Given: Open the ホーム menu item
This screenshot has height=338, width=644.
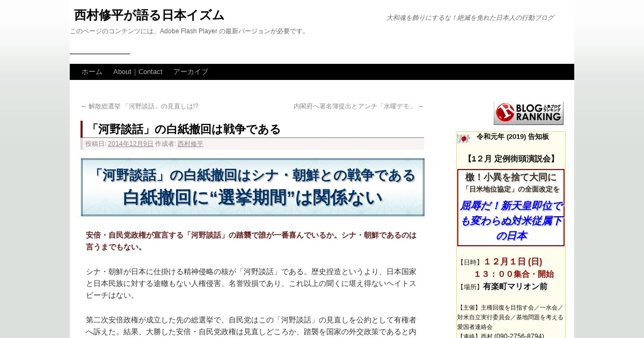Looking at the screenshot, I should pos(92,72).
